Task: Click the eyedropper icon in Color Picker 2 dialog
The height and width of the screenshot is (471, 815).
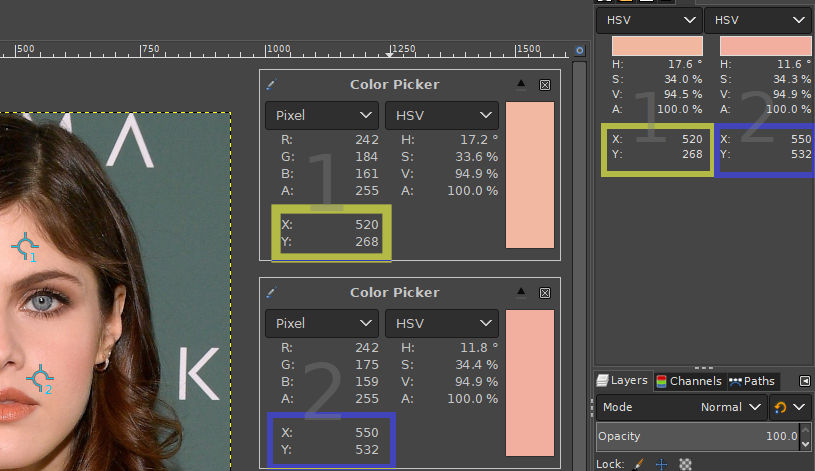Action: tap(271, 293)
